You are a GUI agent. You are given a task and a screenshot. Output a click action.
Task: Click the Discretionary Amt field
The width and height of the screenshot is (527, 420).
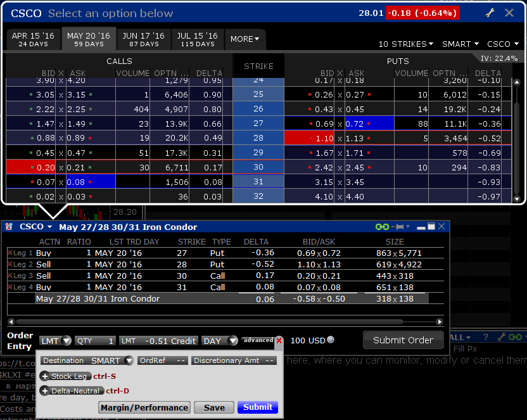[234, 360]
